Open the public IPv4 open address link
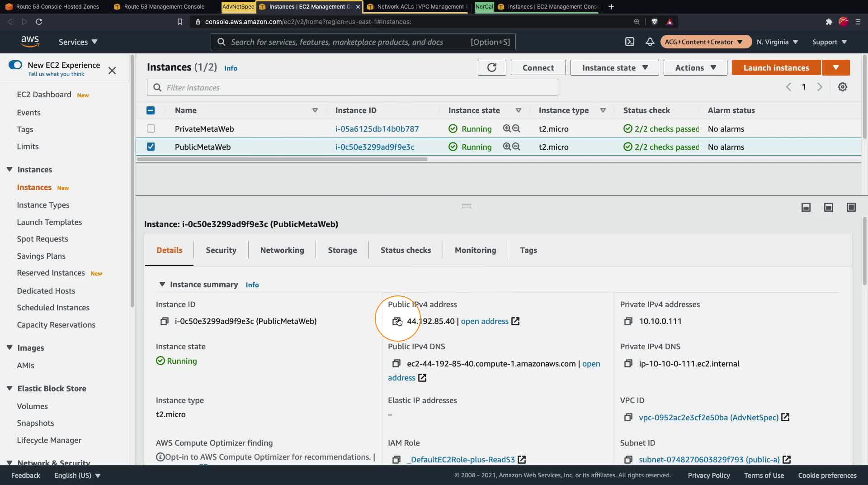The image size is (868, 485). pos(490,321)
